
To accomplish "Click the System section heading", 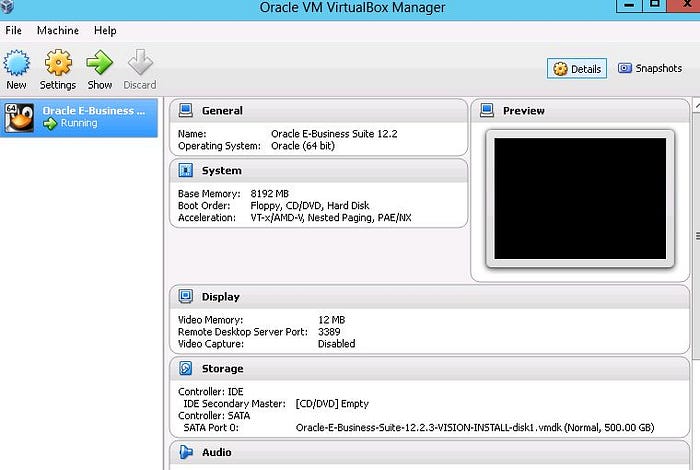I will 221,171.
